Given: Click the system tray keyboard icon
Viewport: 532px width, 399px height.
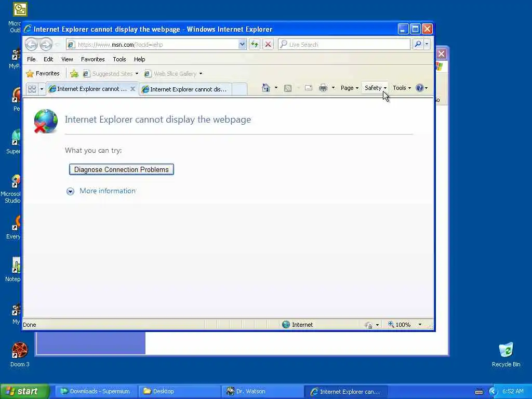Looking at the screenshot, I should 479,392.
